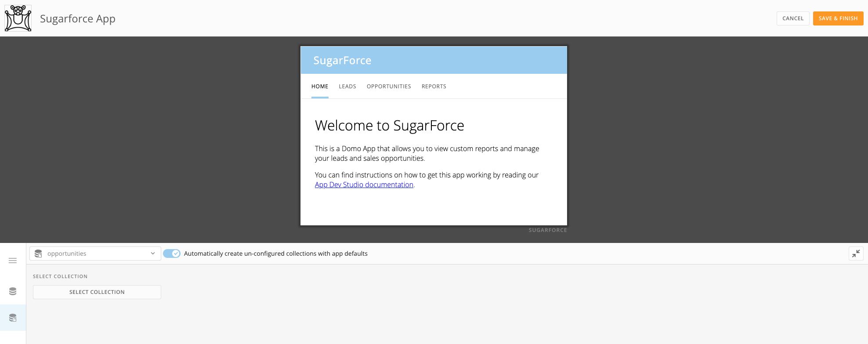Open the Opportunities tab
The width and height of the screenshot is (868, 344).
pyautogui.click(x=389, y=87)
